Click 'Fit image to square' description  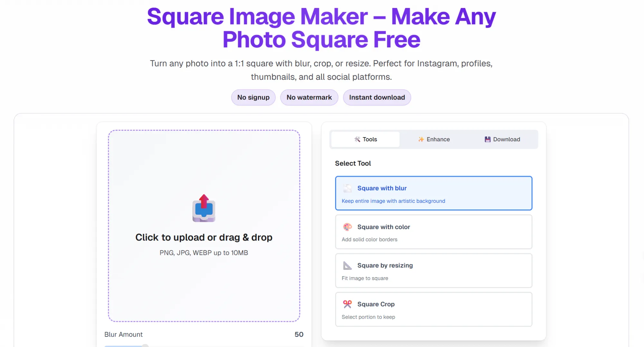pyautogui.click(x=365, y=278)
